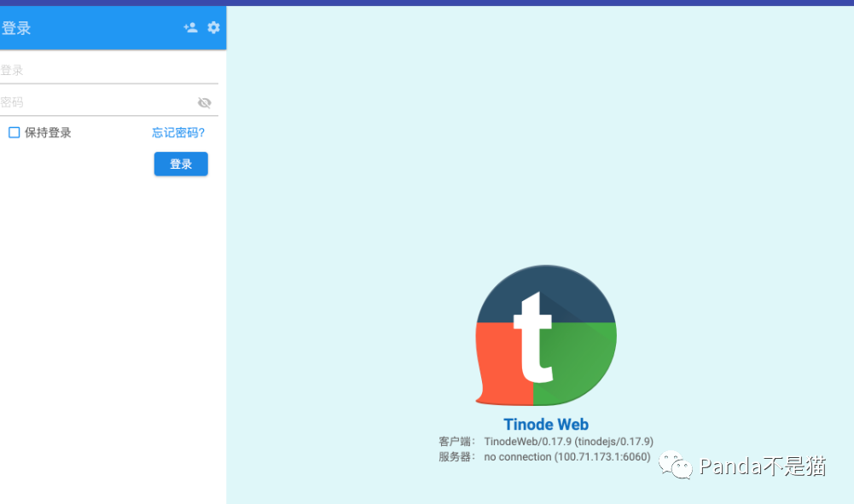The image size is (854, 504).
Task: Toggle password visibility eye icon
Action: (x=204, y=102)
